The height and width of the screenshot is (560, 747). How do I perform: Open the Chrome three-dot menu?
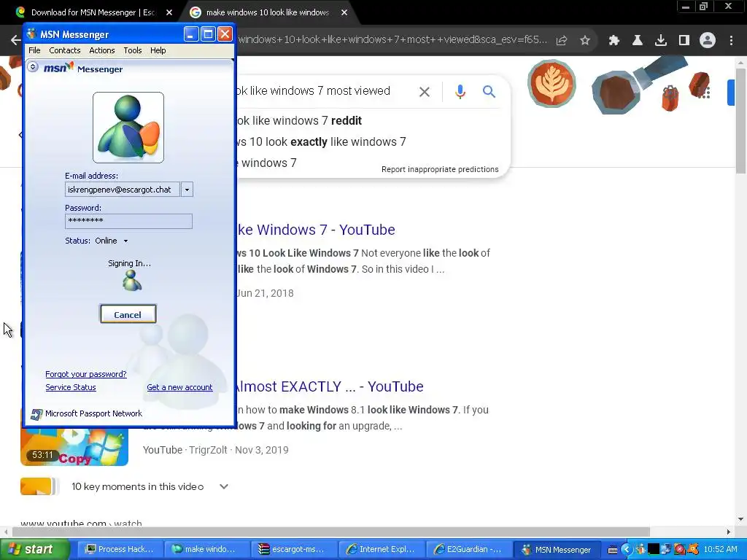[731, 41]
